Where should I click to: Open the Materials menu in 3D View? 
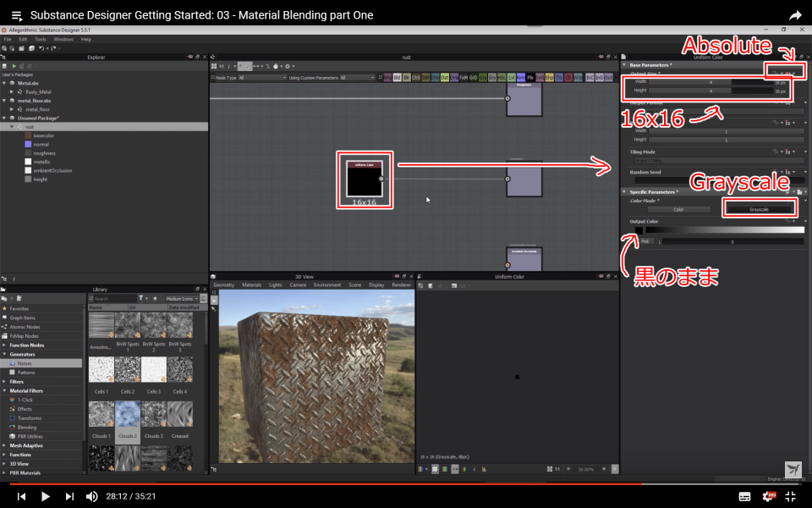tap(252, 285)
